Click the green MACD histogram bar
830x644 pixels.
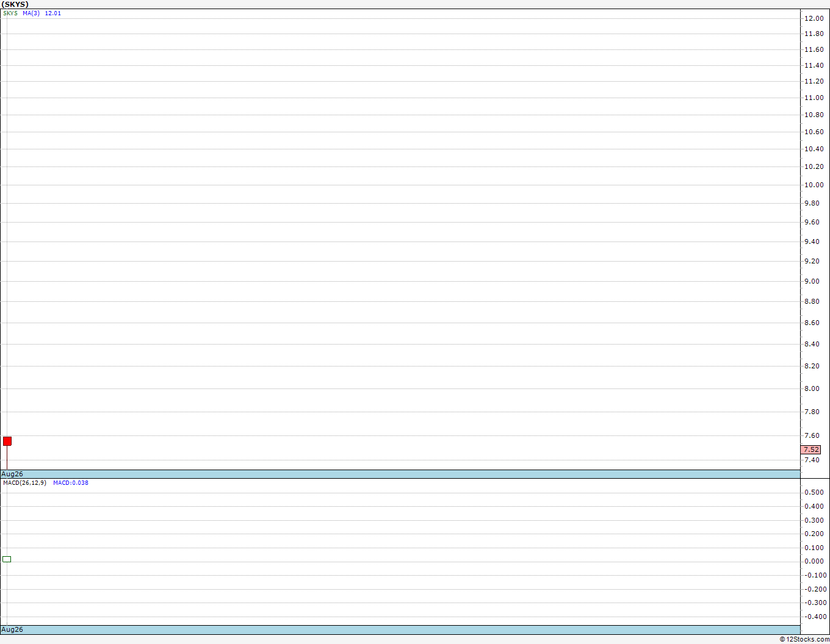tap(7, 559)
